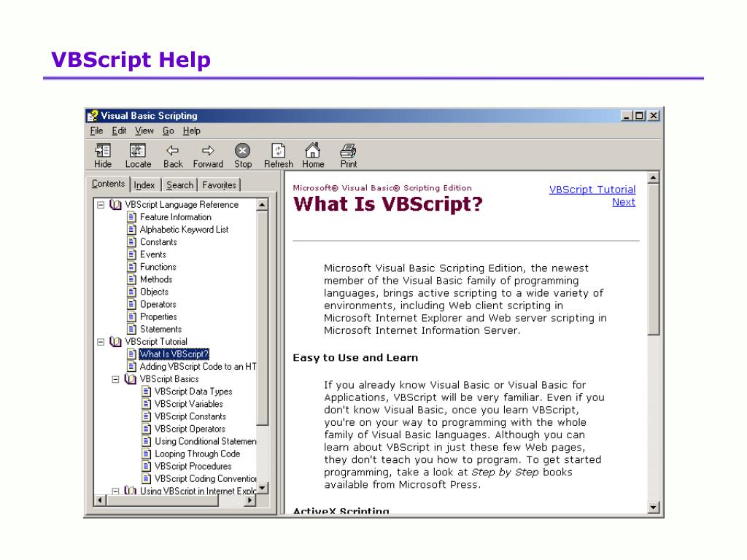Minimize the Visual Basic Scripting window
This screenshot has height=560, width=747.
coord(626,116)
